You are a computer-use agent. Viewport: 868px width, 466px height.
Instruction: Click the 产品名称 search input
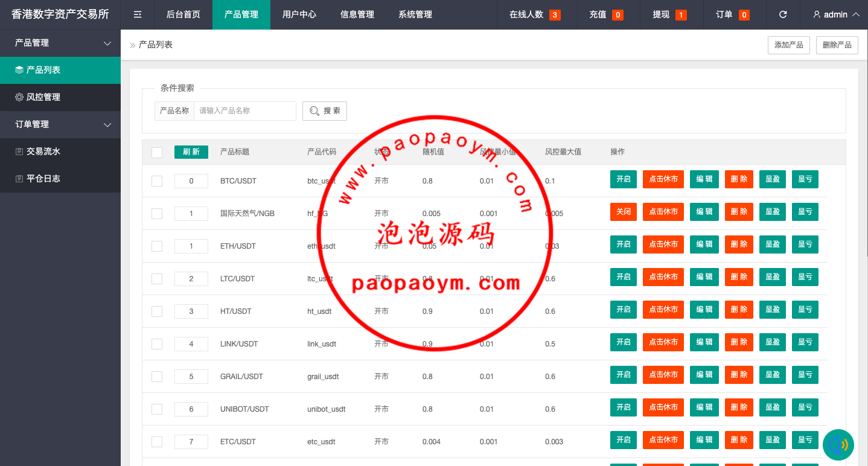click(x=245, y=111)
